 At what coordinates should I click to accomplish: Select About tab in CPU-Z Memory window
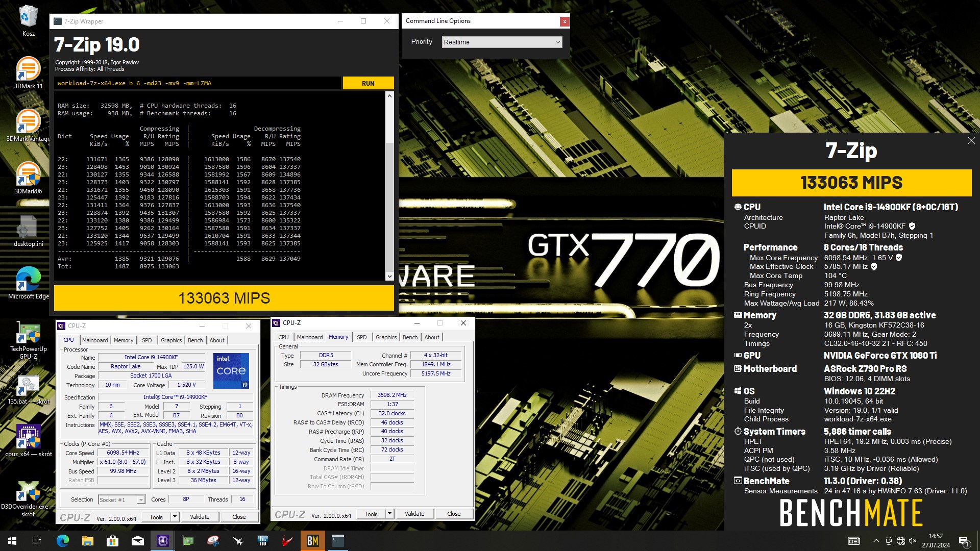[432, 337]
